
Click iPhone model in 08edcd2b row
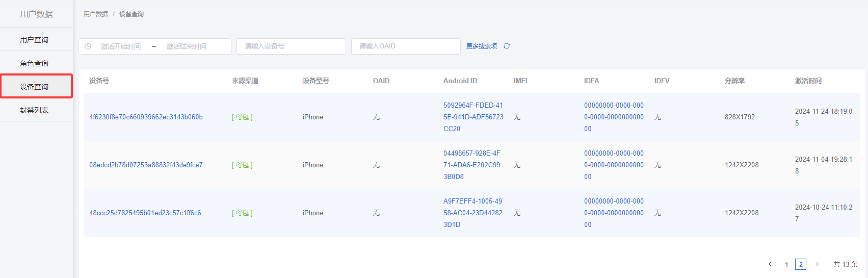313,165
